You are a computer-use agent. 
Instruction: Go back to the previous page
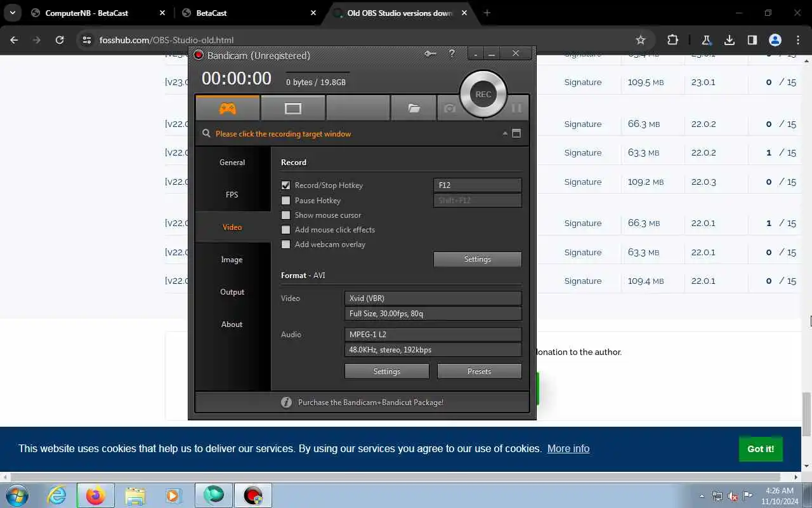(15, 40)
